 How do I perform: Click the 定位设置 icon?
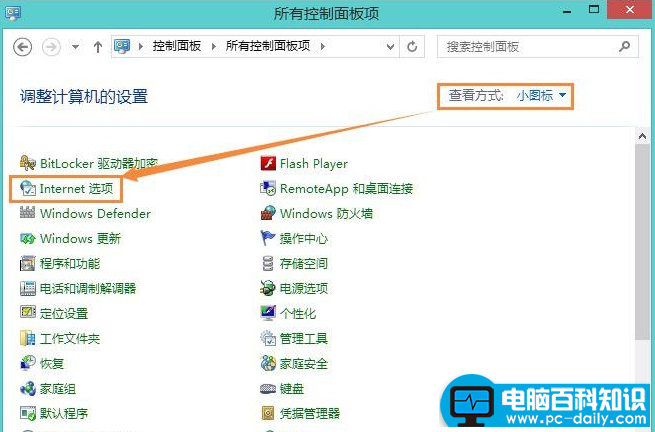click(28, 313)
